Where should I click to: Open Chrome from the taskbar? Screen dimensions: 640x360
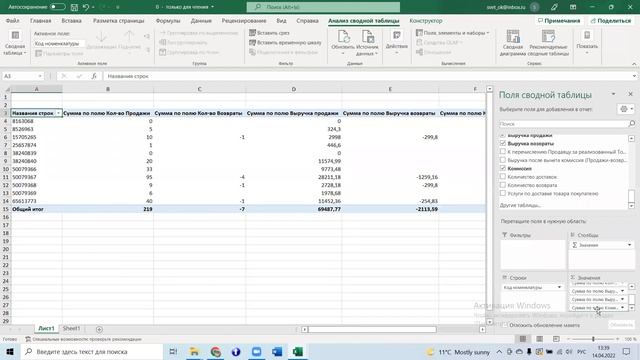(x=216, y=351)
